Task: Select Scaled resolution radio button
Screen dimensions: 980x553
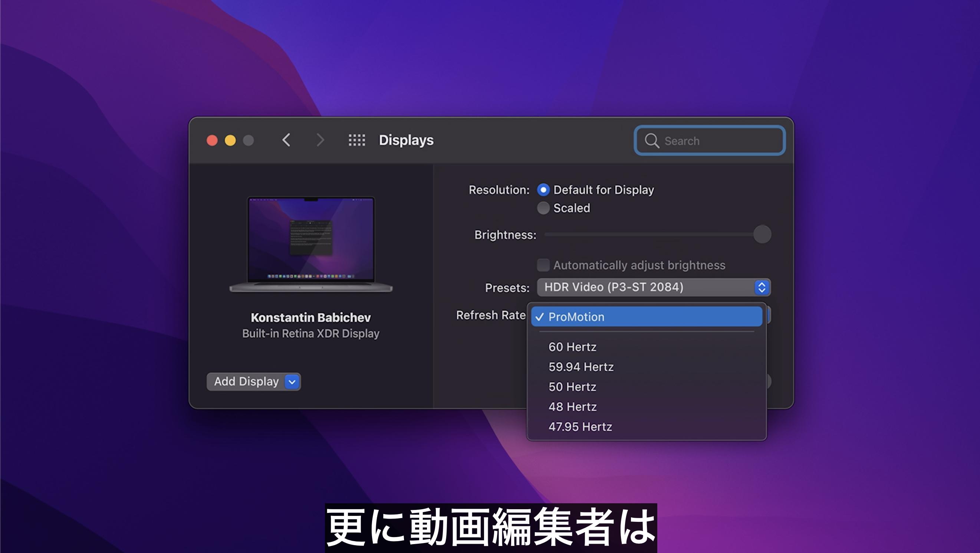Action: 544,208
